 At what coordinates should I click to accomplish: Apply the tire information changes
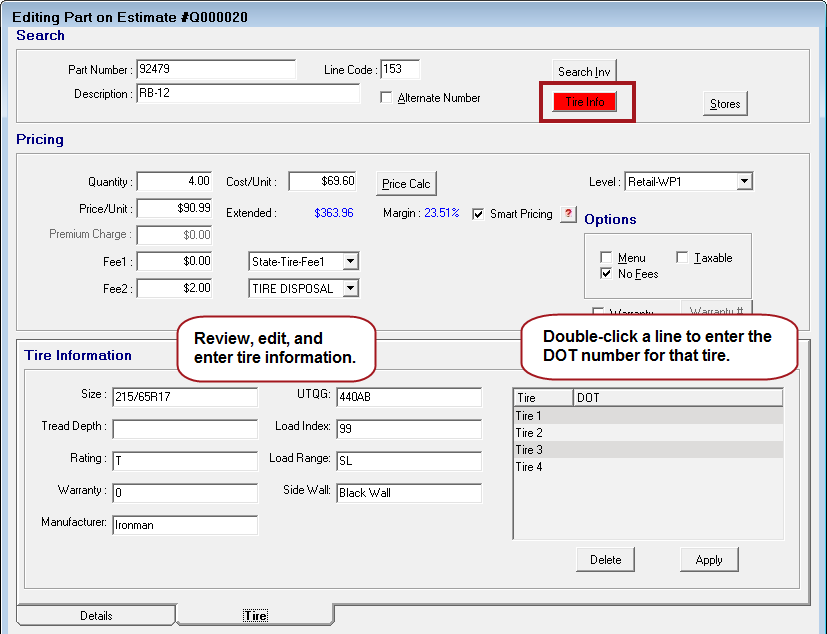click(x=709, y=560)
